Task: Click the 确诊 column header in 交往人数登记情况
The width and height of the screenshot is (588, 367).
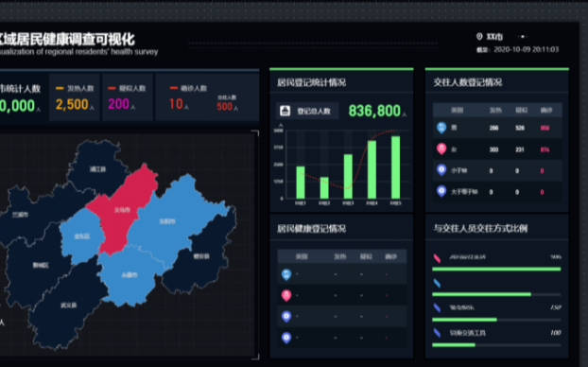Action: pyautogui.click(x=546, y=110)
